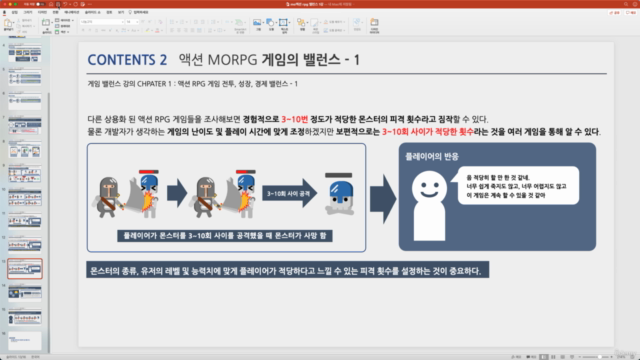The image size is (640, 360).
Task: Click the '게임 밸런스 강의 CHPATER 1' subtitle
Action: 193,84
